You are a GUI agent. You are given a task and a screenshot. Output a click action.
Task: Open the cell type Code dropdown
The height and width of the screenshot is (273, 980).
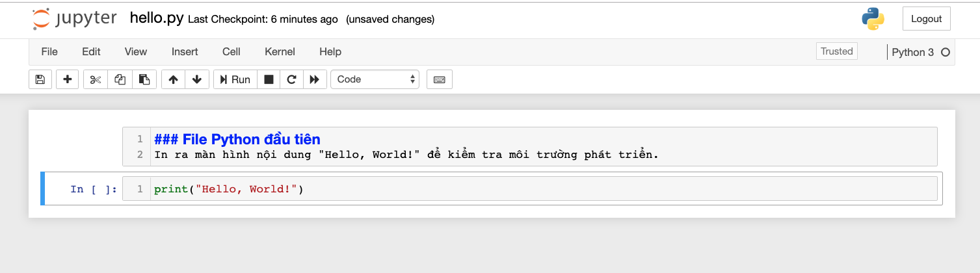[x=375, y=79]
